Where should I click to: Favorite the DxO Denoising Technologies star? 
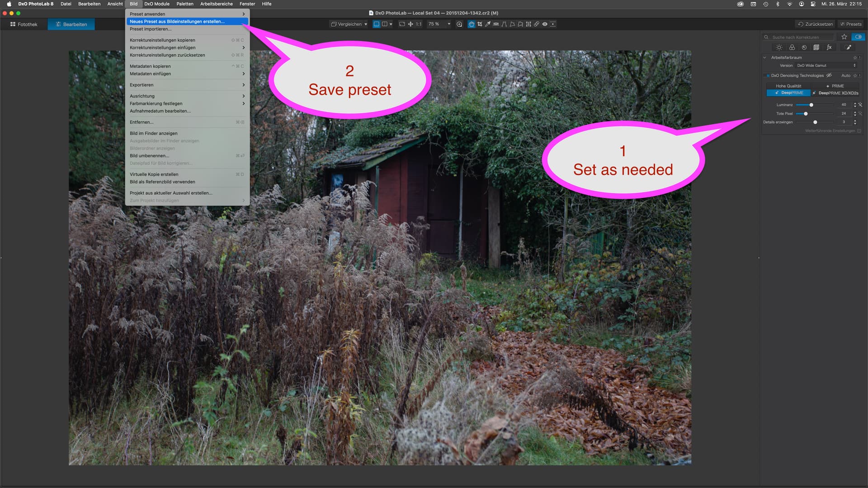point(855,76)
